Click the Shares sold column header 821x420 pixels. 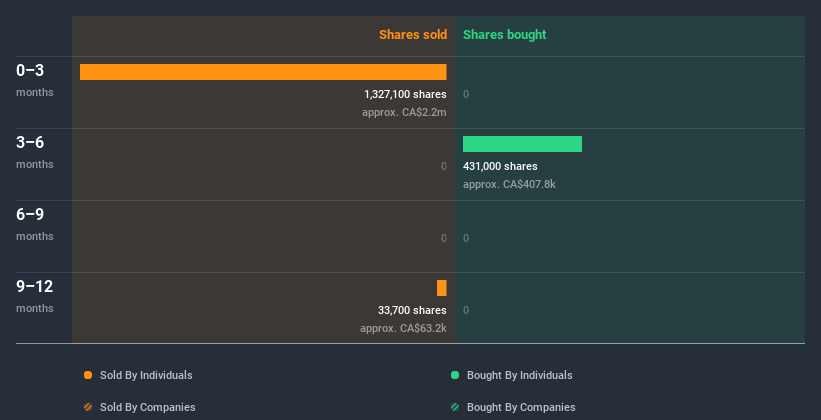click(412, 35)
